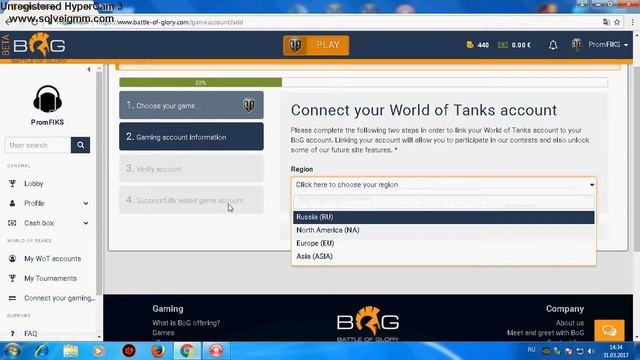Viewport: 640px width, 360px height.
Task: Follow the Games footer link
Action: coord(163,333)
